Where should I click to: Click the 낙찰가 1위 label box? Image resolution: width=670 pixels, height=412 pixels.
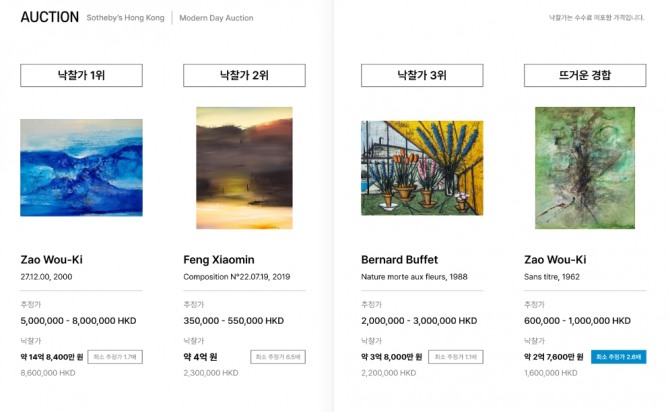(81, 75)
